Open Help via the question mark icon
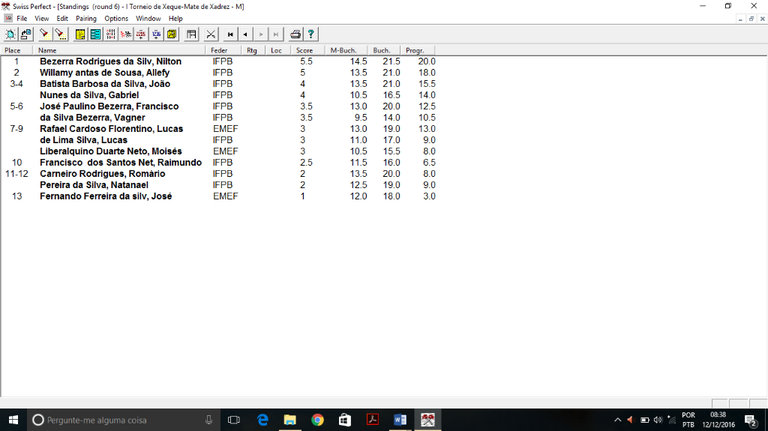 click(311, 34)
